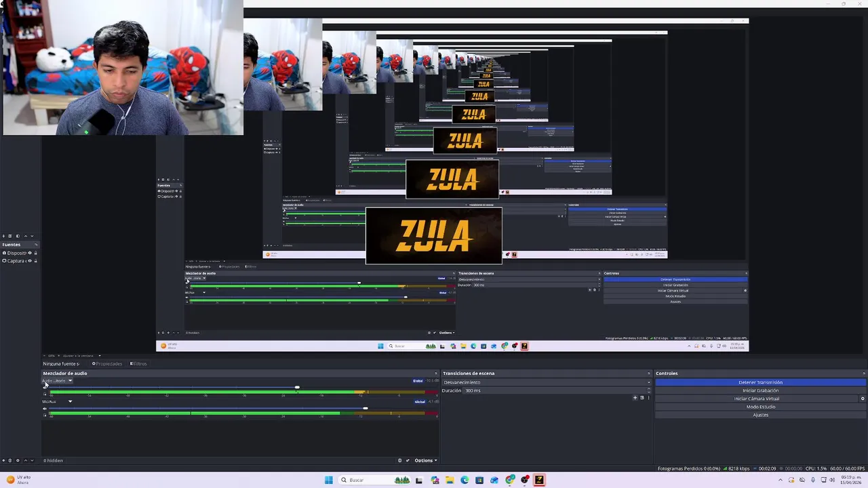
Task: Open Microsoft Edge from taskbar
Action: coord(465,480)
